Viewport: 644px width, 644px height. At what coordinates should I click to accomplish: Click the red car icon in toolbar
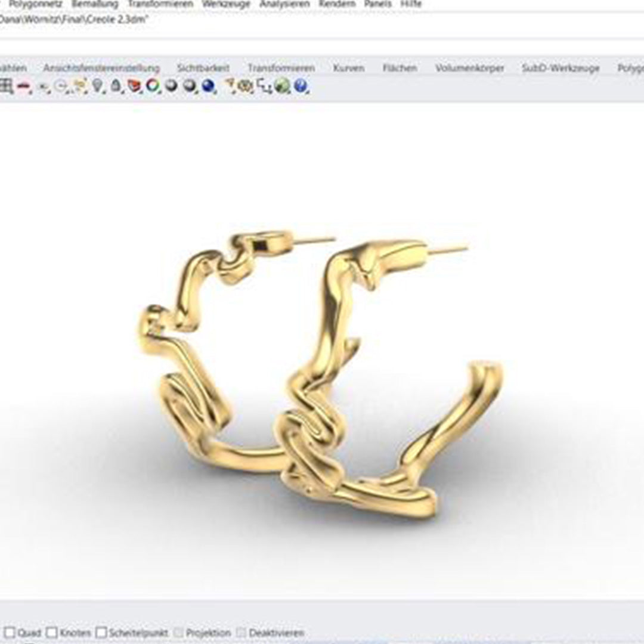click(x=24, y=86)
